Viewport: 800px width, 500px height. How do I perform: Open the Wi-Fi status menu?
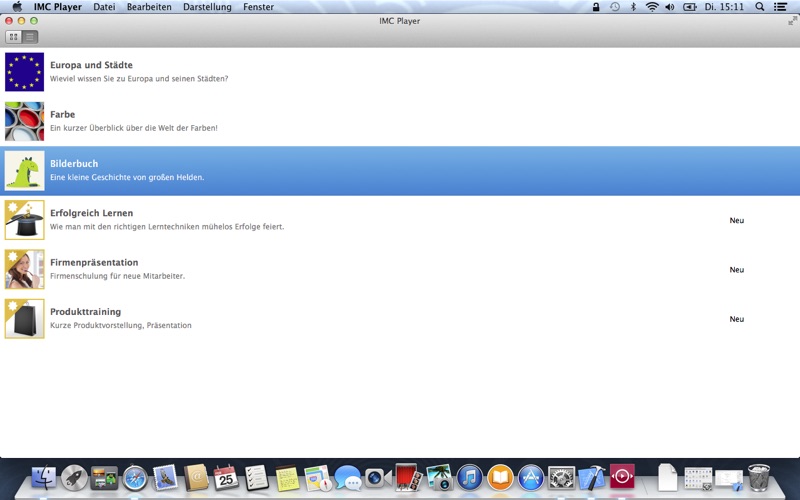pyautogui.click(x=652, y=7)
